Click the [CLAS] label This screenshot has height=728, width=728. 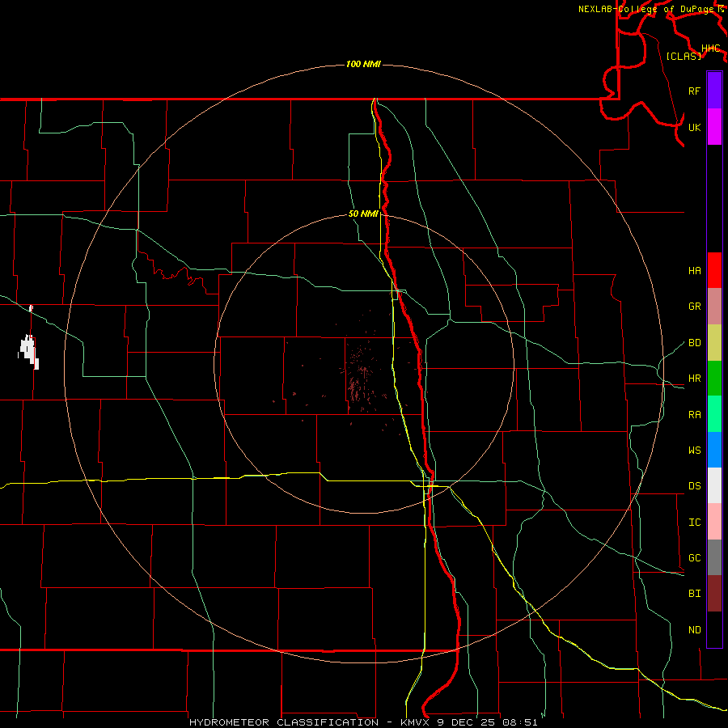pos(684,56)
